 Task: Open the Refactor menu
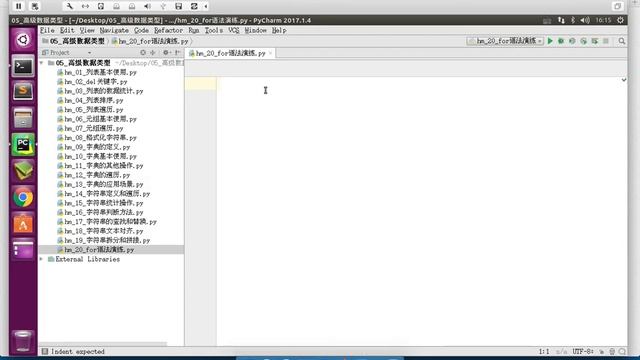(168, 31)
